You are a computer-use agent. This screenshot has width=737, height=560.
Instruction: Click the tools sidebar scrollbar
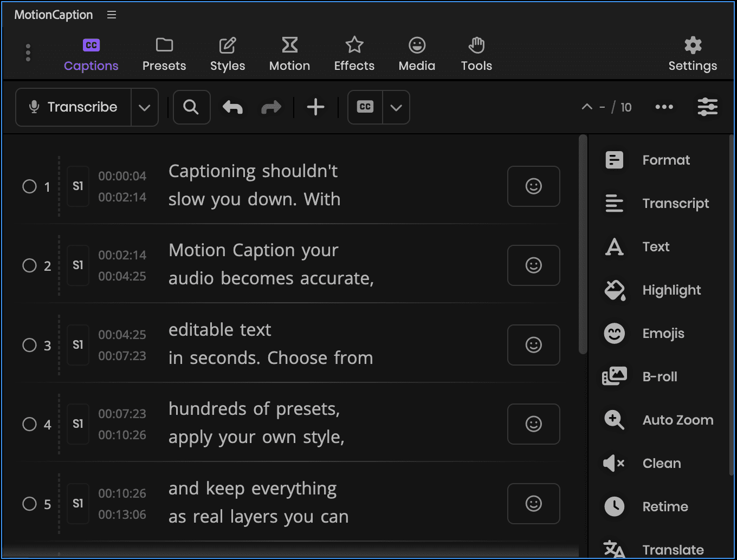732,306
